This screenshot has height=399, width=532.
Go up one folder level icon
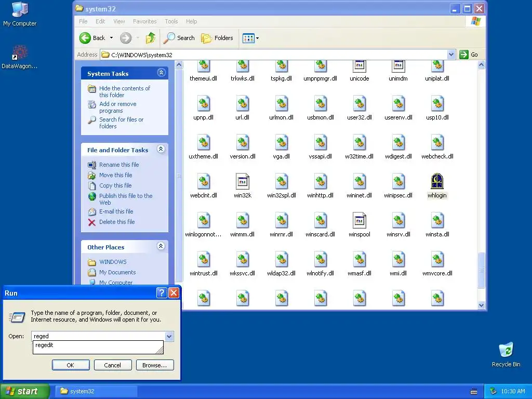pos(150,38)
